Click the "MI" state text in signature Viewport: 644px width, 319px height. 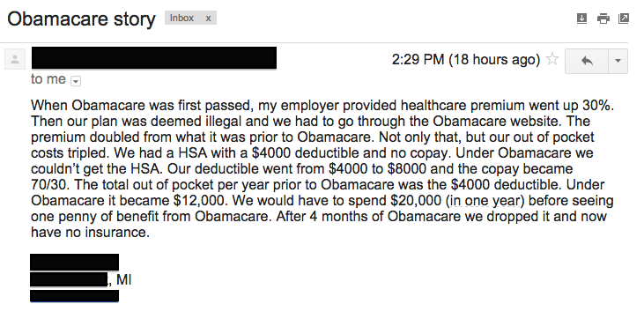click(123, 280)
